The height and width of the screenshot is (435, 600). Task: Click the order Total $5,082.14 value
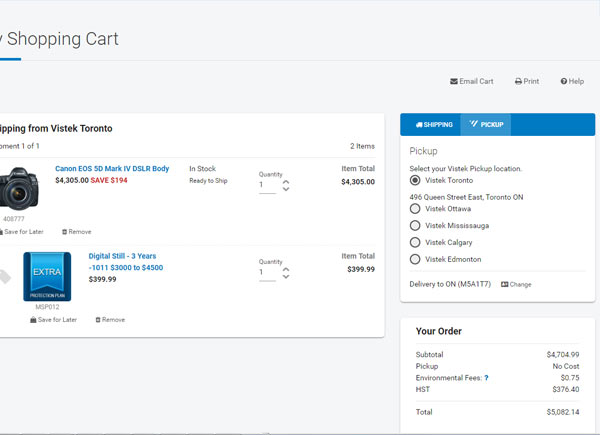coord(562,412)
